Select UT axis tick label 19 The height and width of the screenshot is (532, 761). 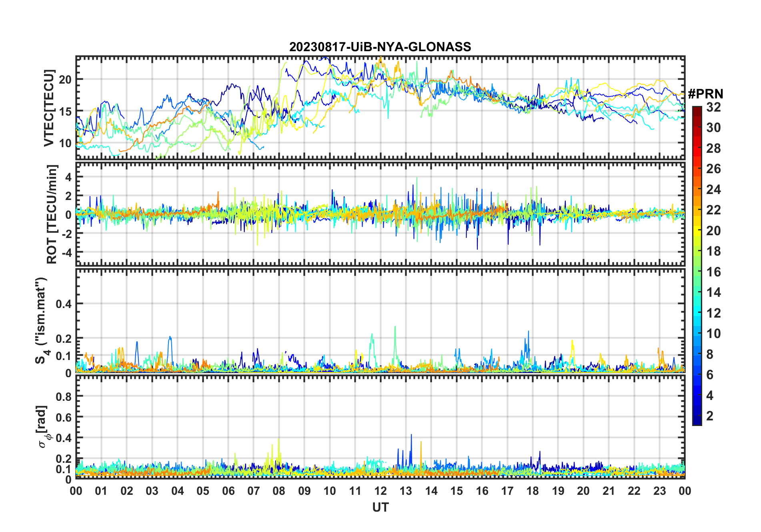click(558, 491)
